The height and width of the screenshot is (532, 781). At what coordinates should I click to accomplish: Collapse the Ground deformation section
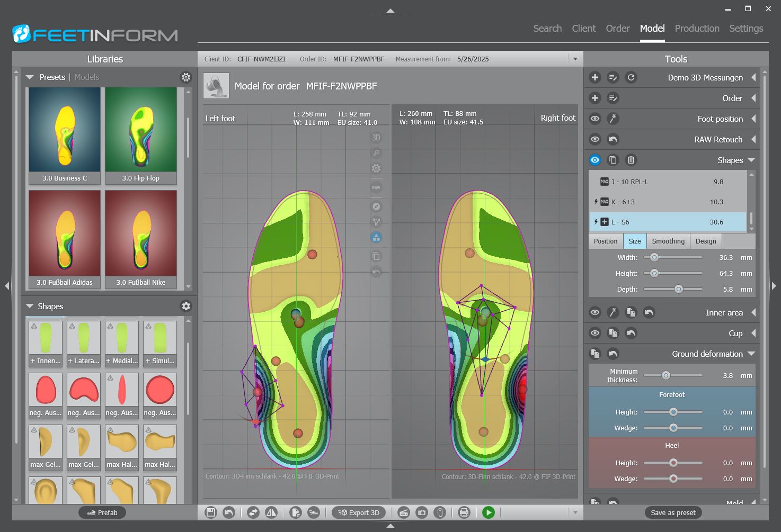point(752,354)
